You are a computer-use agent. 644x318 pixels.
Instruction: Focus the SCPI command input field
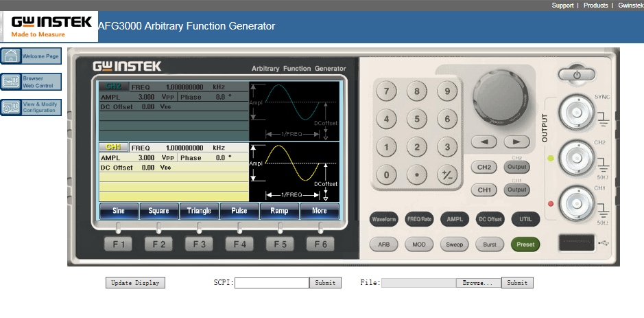[x=272, y=282]
